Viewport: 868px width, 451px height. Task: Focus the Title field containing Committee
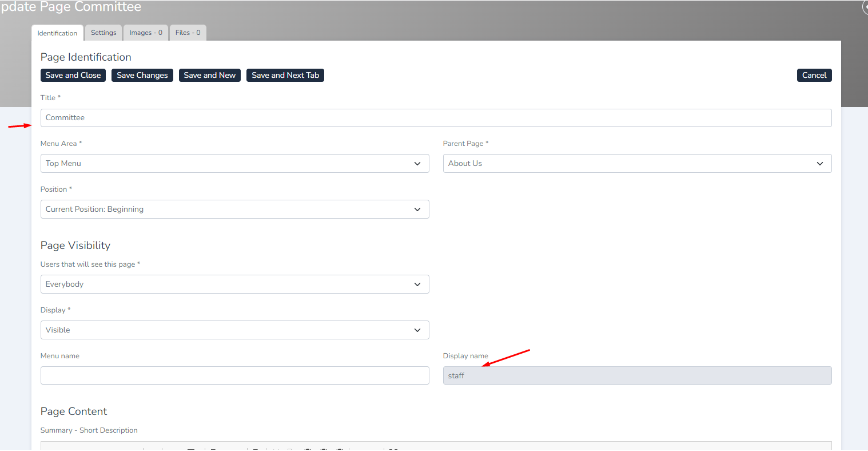tap(436, 118)
